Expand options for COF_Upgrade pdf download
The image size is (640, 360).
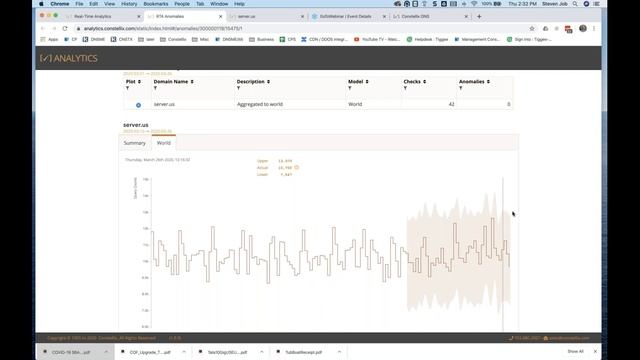point(184,352)
